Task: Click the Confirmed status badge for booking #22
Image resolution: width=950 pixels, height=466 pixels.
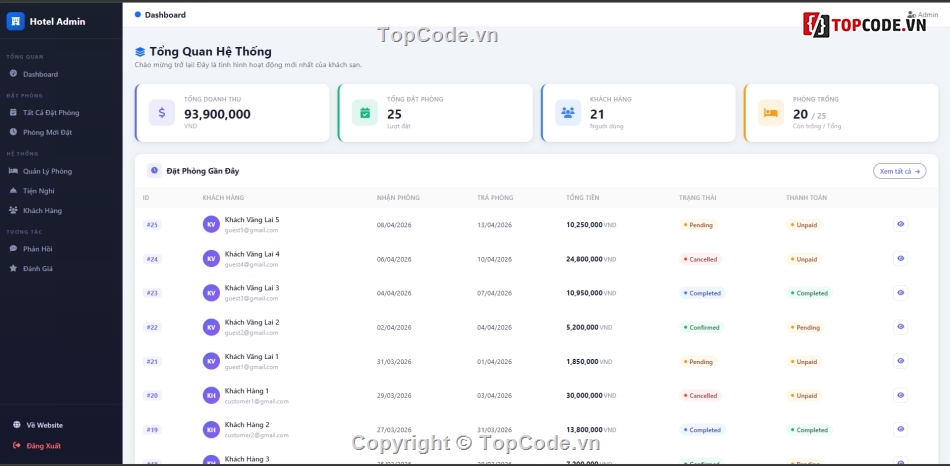Action: [702, 328]
